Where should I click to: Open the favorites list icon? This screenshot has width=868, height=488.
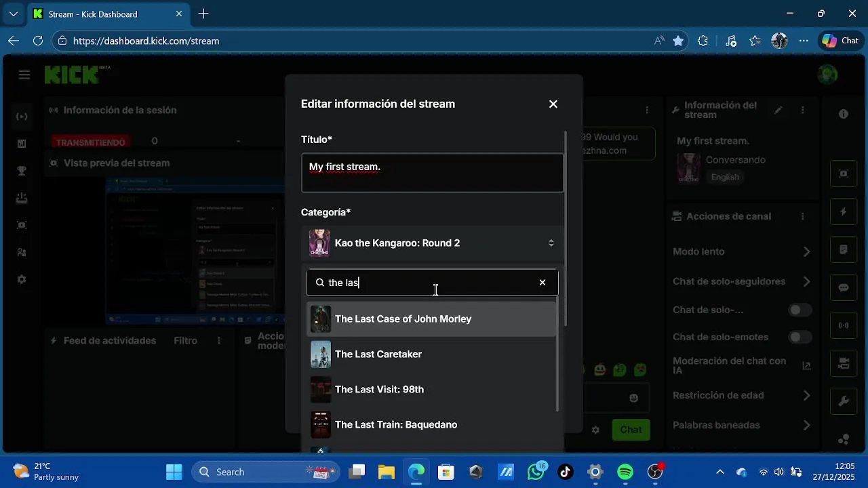click(755, 41)
